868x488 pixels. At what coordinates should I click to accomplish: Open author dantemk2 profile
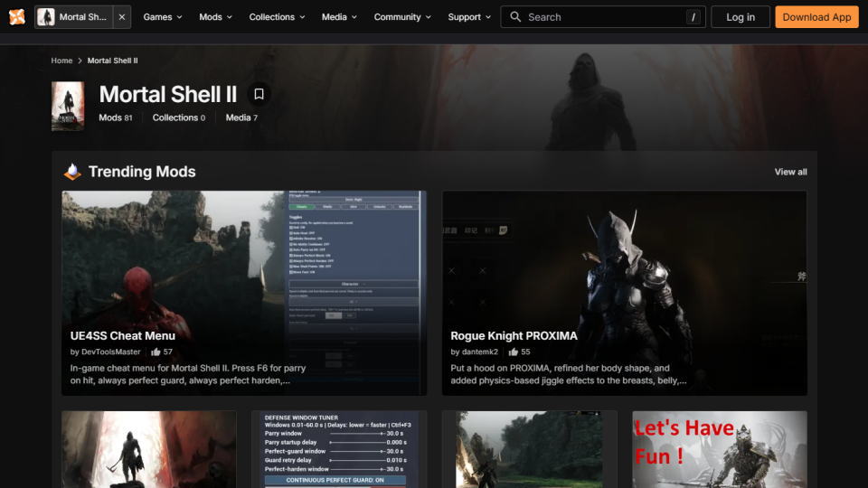point(479,352)
